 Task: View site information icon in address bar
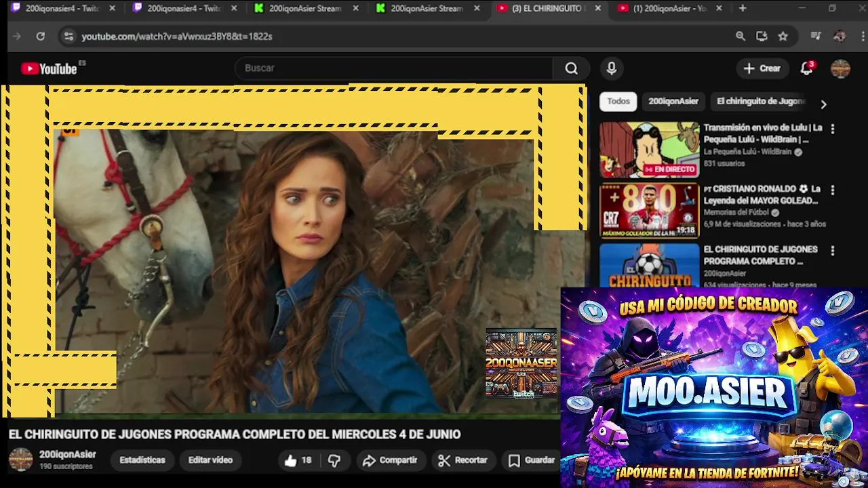click(68, 36)
